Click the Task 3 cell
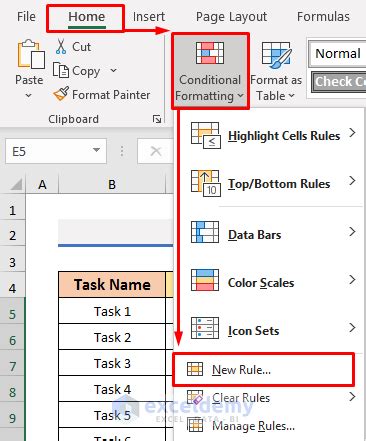Image resolution: width=366 pixels, height=441 pixels. click(x=112, y=363)
